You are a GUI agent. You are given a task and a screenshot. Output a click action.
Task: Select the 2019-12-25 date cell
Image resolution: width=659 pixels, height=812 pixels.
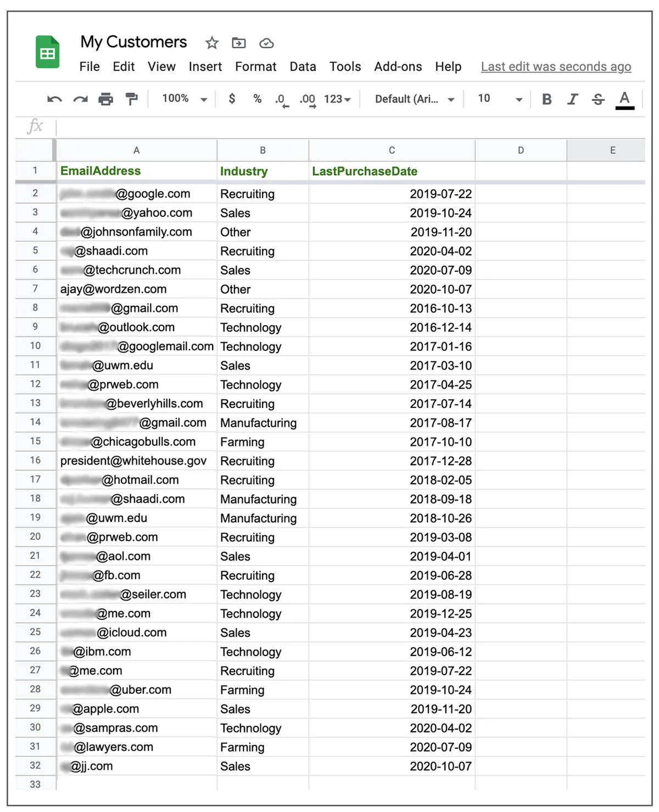(x=392, y=614)
